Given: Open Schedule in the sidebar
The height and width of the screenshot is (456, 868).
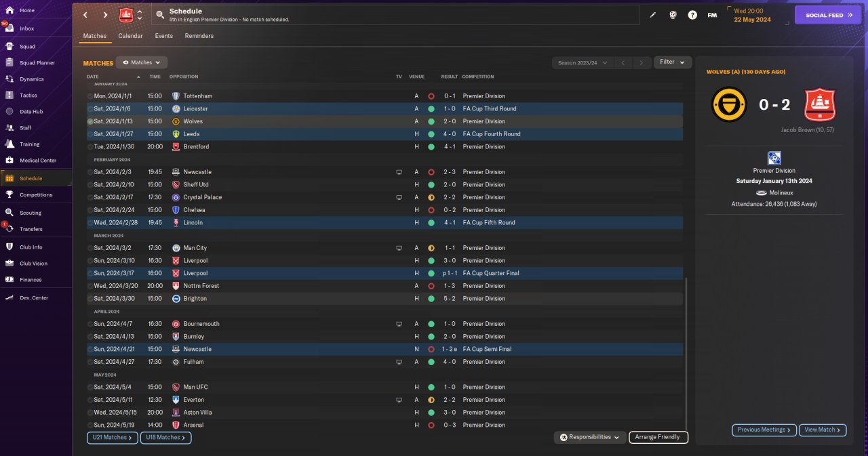Looking at the screenshot, I should point(35,178).
